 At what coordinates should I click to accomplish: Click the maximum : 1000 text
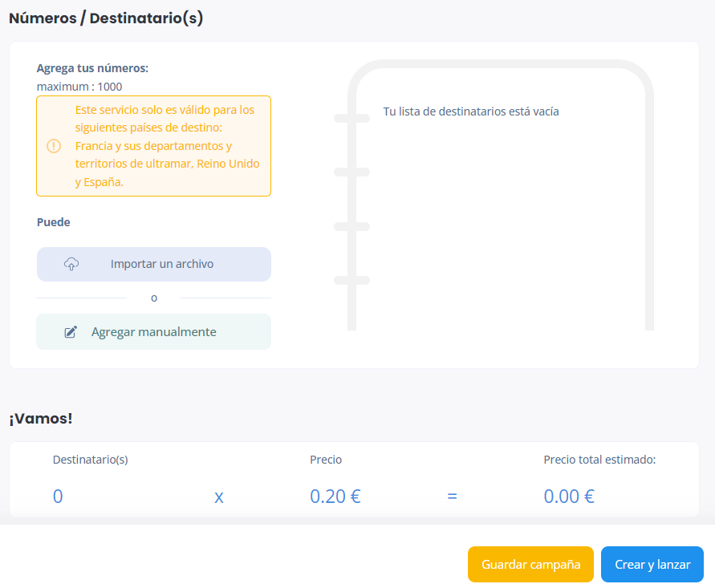click(79, 87)
